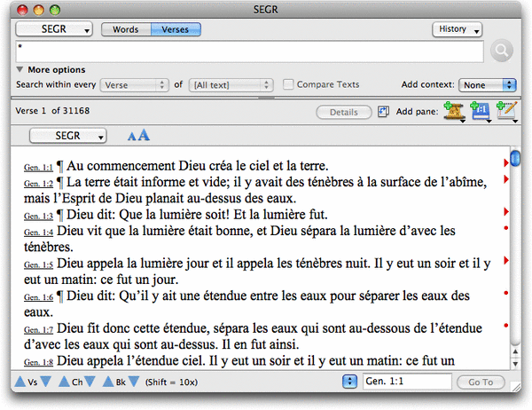Image resolution: width=532 pixels, height=410 pixels.
Task: Jump to next book with Bk down arrow
Action: (133, 382)
